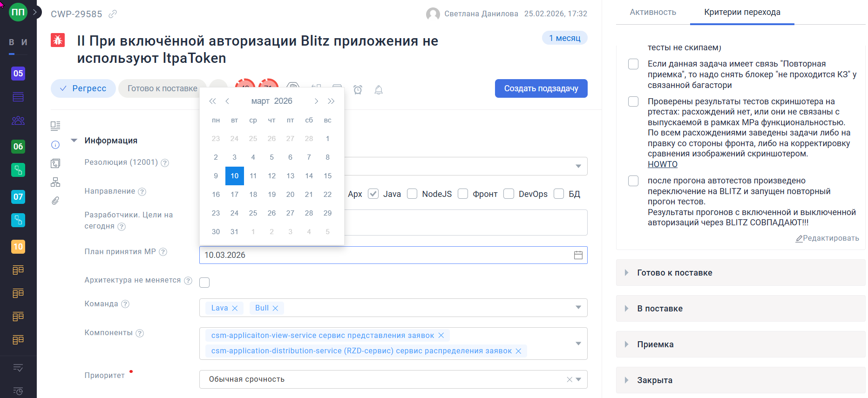Check the NodeJS direction checkbox
Image resolution: width=868 pixels, height=398 pixels.
pyautogui.click(x=412, y=194)
